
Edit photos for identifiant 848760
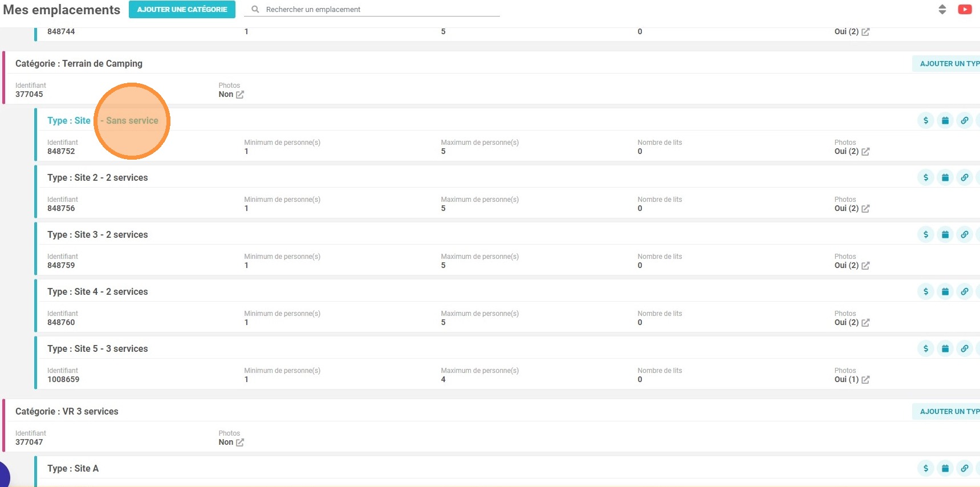click(865, 323)
